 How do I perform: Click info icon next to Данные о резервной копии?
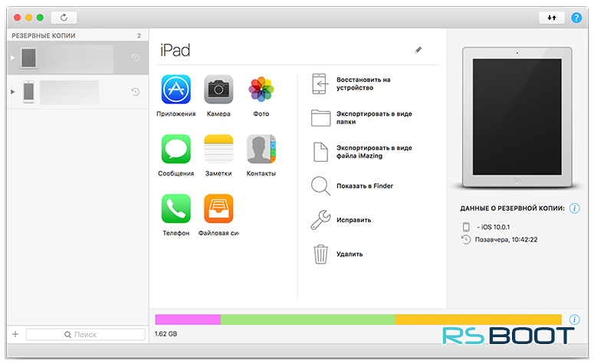(x=574, y=208)
